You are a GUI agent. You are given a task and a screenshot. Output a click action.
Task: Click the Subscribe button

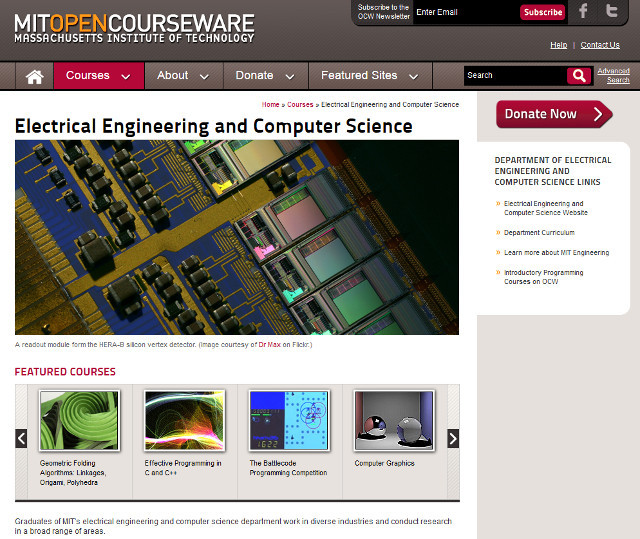pyautogui.click(x=542, y=12)
